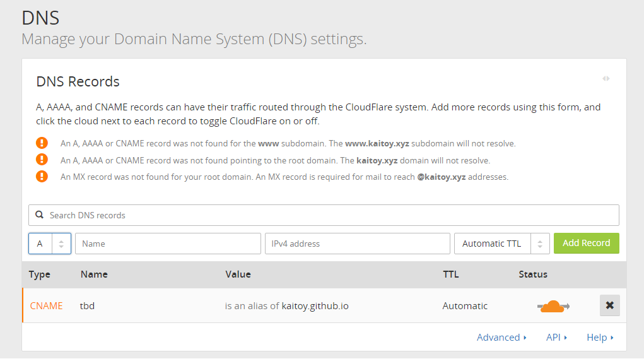Image resolution: width=644 pixels, height=359 pixels.
Task: Click the search magnifier icon
Action: [x=40, y=215]
